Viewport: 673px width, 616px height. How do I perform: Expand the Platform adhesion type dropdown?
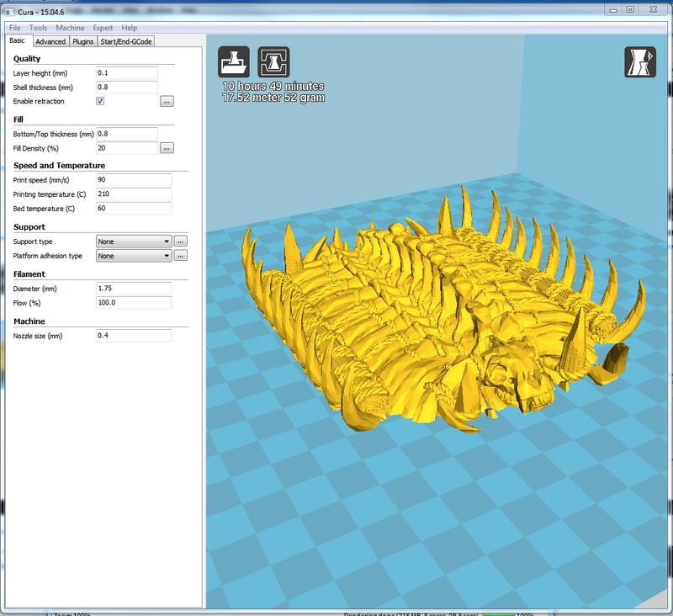(134, 256)
